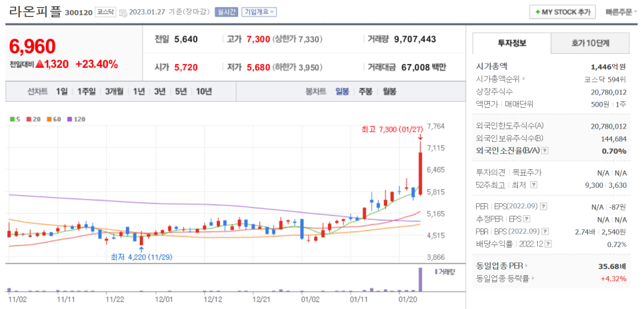Image resolution: width=644 pixels, height=309 pixels.
Task: Open the 시가총액순위 link arrow
Action: (x=524, y=79)
